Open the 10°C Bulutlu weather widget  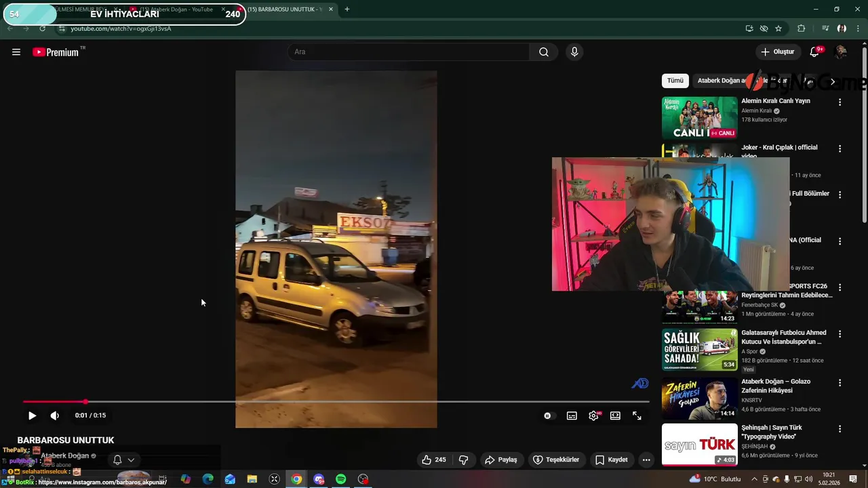pos(714,479)
